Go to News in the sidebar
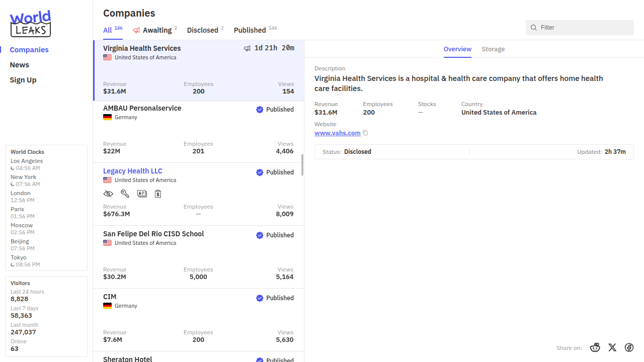The height and width of the screenshot is (362, 644). (20, 65)
